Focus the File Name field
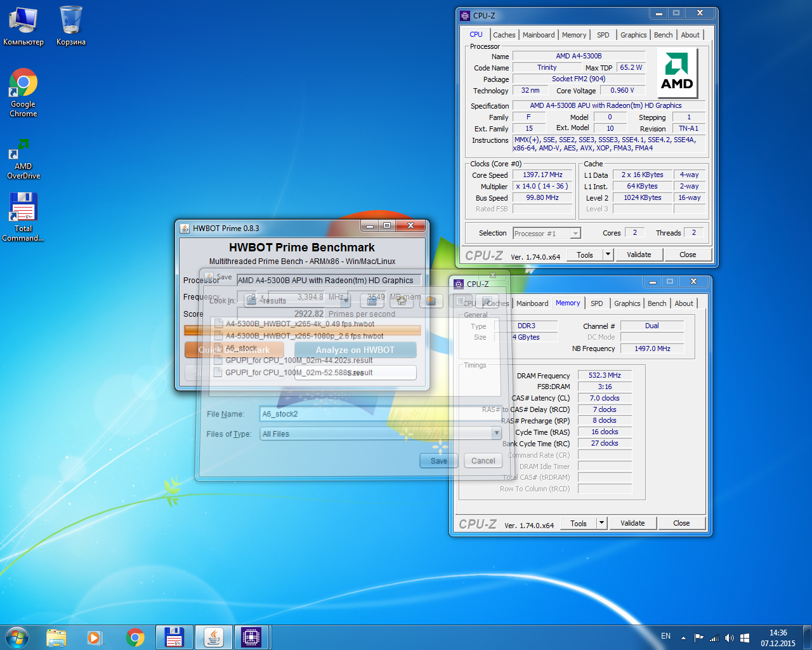The height and width of the screenshot is (650, 812). [381, 414]
